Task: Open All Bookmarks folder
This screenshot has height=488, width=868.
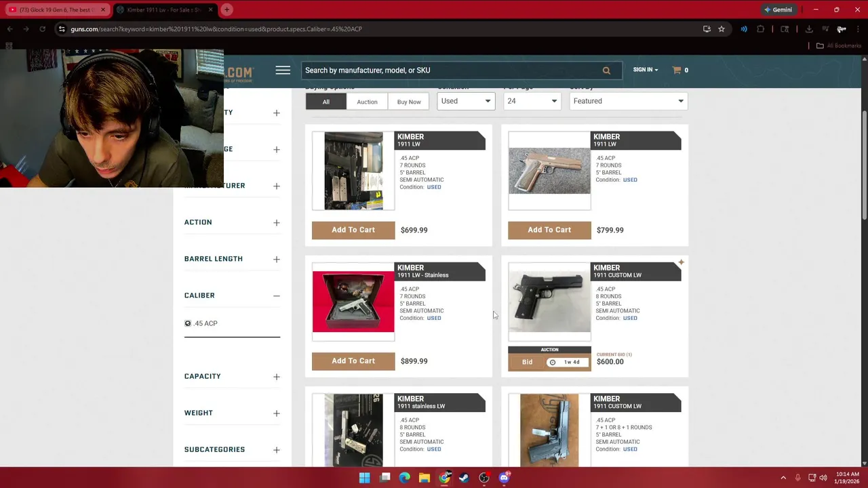Action: point(839,45)
